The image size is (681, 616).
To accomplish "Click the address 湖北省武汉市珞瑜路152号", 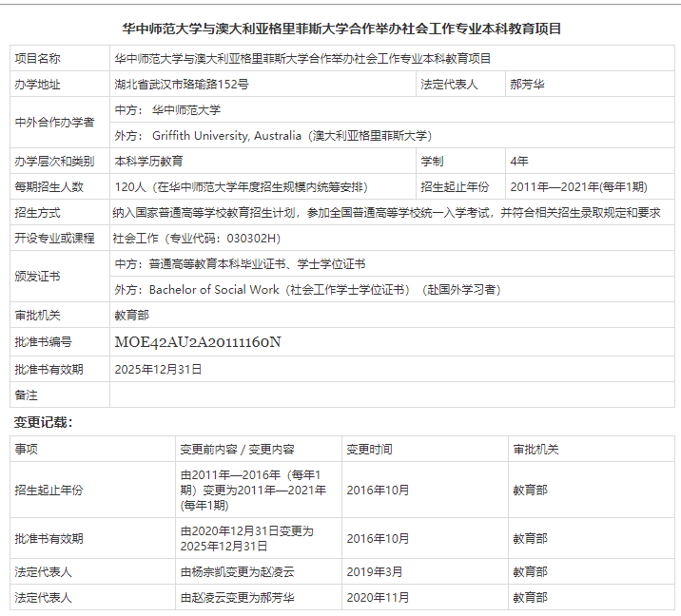I will (182, 85).
